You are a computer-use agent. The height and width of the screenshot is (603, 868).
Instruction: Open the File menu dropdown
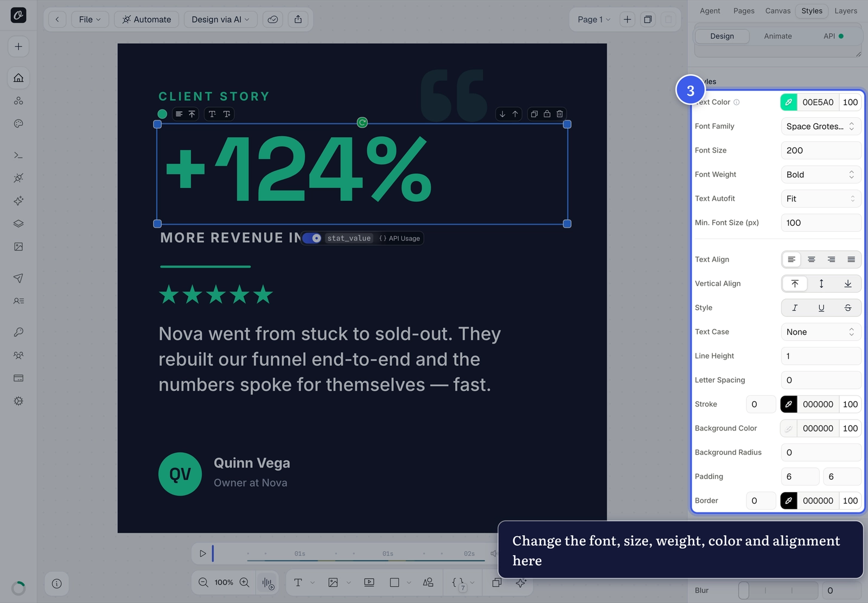pos(90,20)
